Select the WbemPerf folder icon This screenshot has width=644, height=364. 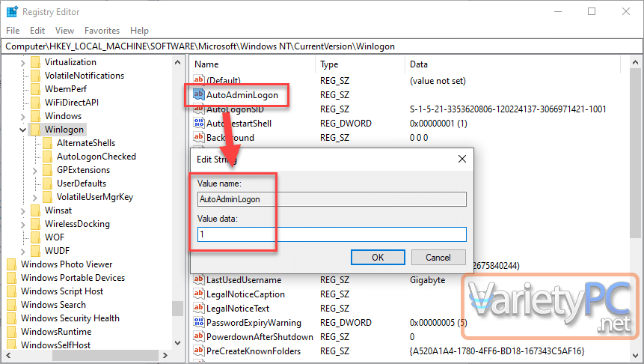[36, 89]
